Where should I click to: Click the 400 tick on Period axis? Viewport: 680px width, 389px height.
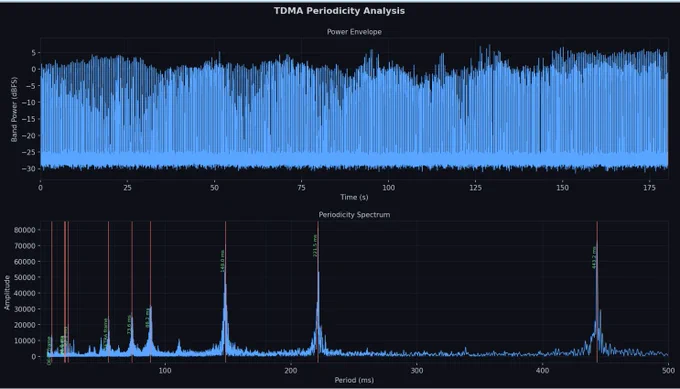543,371
